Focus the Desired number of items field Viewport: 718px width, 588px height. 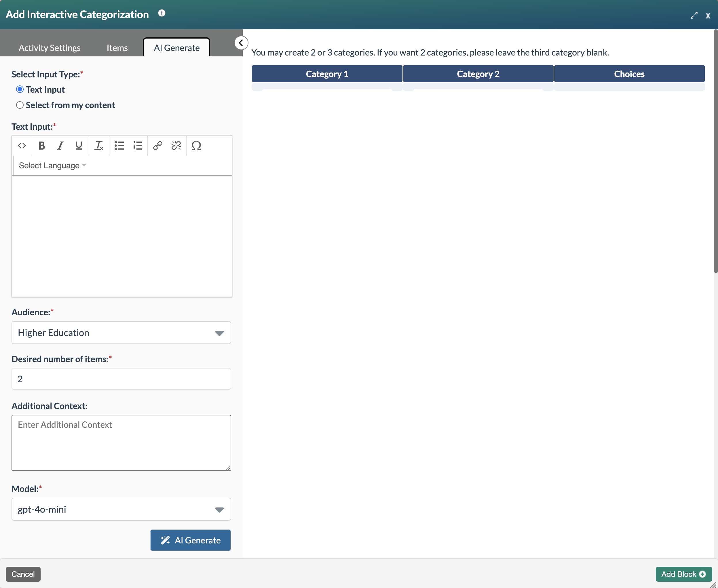[121, 379]
